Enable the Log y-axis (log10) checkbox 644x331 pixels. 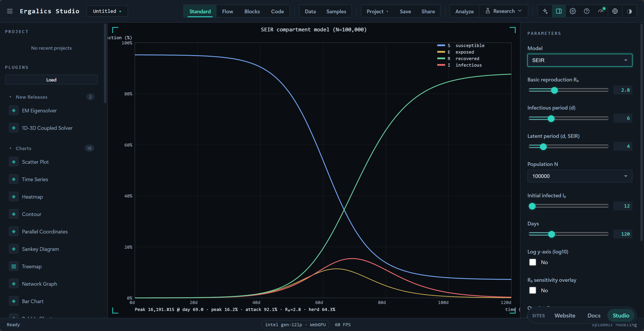pyautogui.click(x=533, y=262)
